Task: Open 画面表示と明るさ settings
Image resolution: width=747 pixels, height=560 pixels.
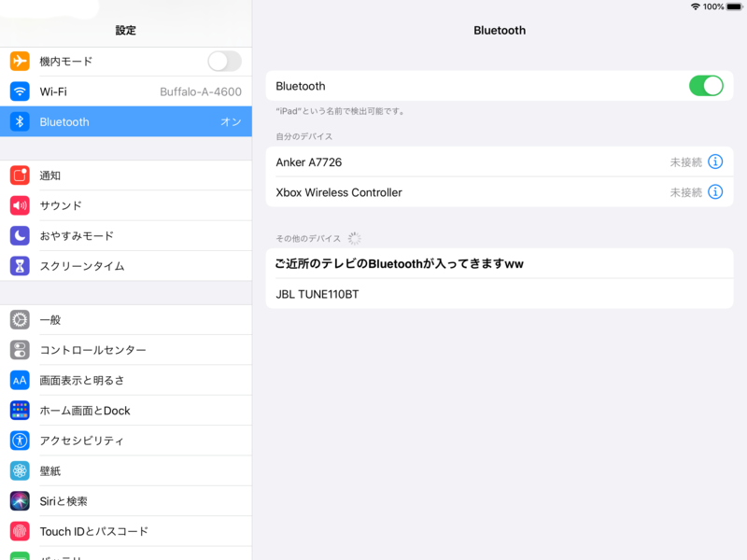Action: (x=126, y=380)
